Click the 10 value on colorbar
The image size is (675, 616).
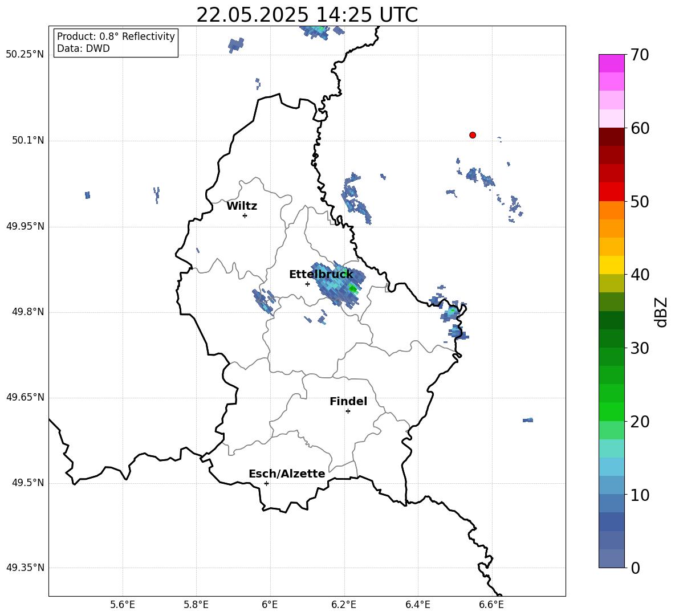(639, 495)
